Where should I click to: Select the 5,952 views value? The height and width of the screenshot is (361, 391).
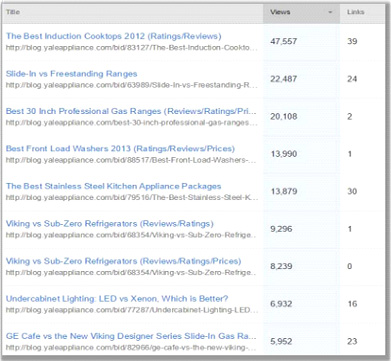[x=281, y=341]
